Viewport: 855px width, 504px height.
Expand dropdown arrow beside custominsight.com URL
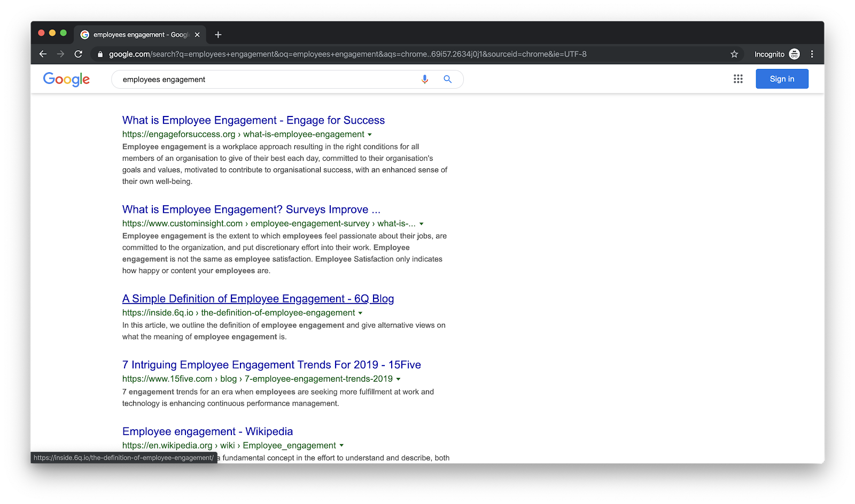pyautogui.click(x=422, y=224)
